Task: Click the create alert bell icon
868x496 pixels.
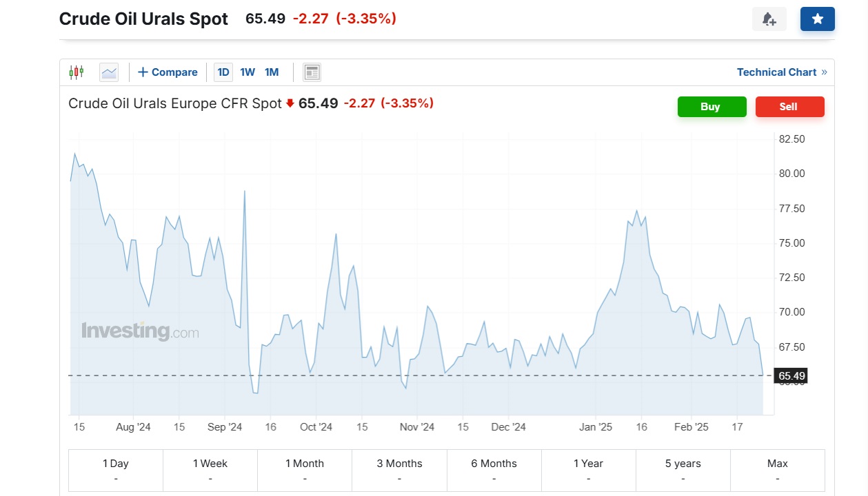Action: tap(769, 19)
